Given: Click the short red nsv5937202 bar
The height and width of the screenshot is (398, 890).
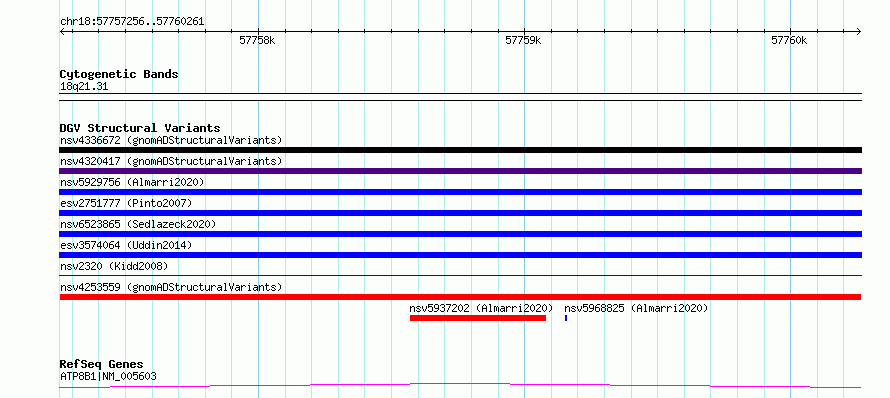Looking at the screenshot, I should [x=478, y=318].
